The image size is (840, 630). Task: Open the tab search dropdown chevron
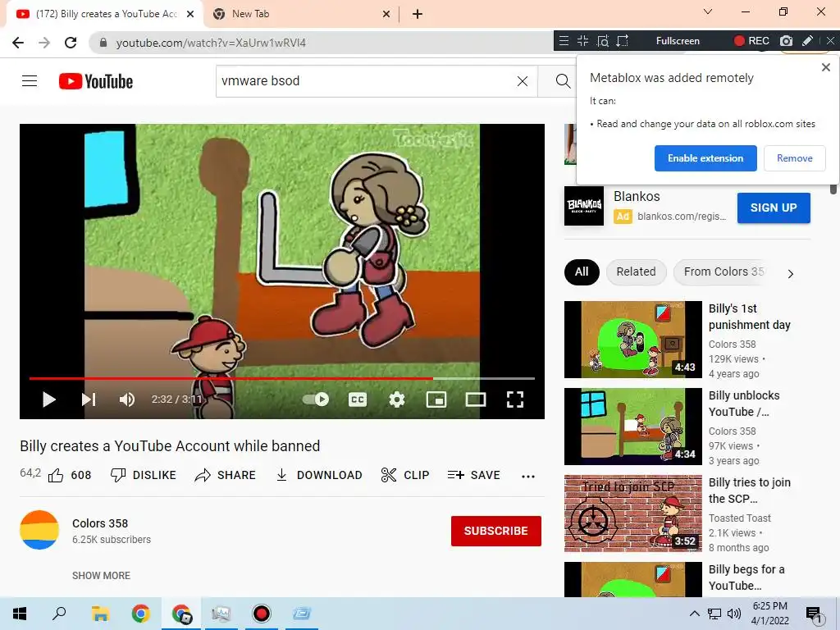708,11
